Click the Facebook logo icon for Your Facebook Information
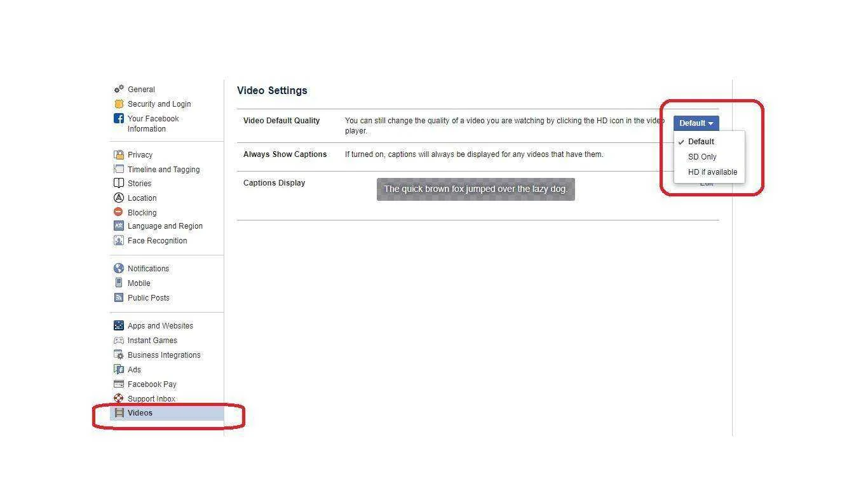868x488 pixels. [119, 118]
